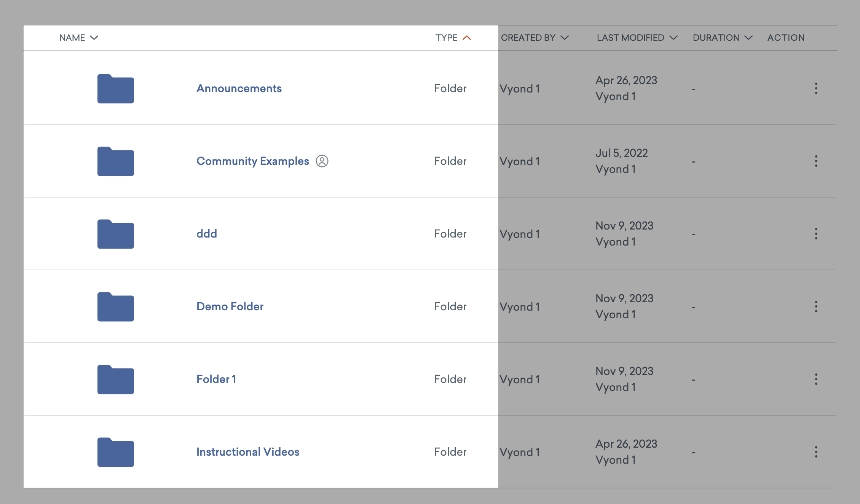860x504 pixels.
Task: Click the Community Examples folder icon
Action: 115,161
